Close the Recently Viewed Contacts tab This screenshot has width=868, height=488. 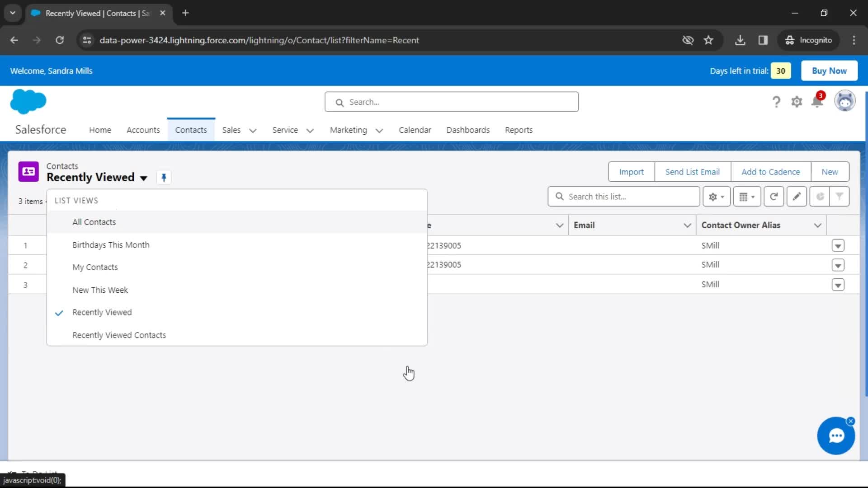tap(163, 13)
